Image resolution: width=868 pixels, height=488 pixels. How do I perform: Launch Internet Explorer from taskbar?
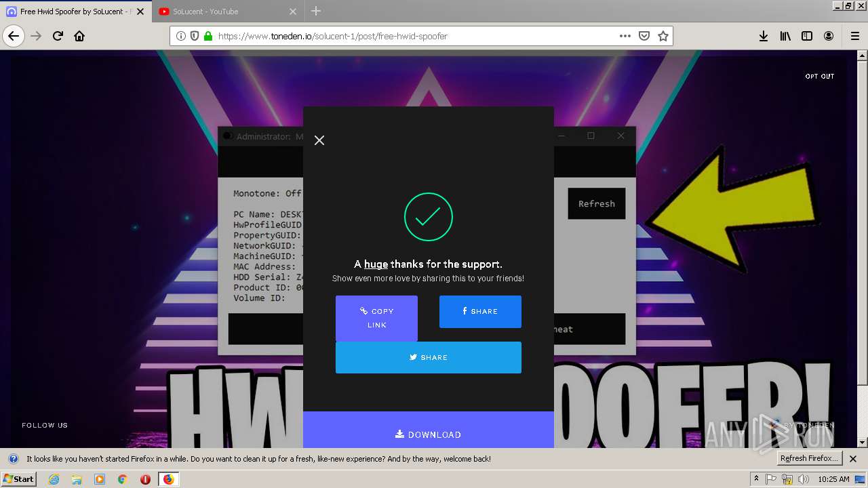point(54,479)
